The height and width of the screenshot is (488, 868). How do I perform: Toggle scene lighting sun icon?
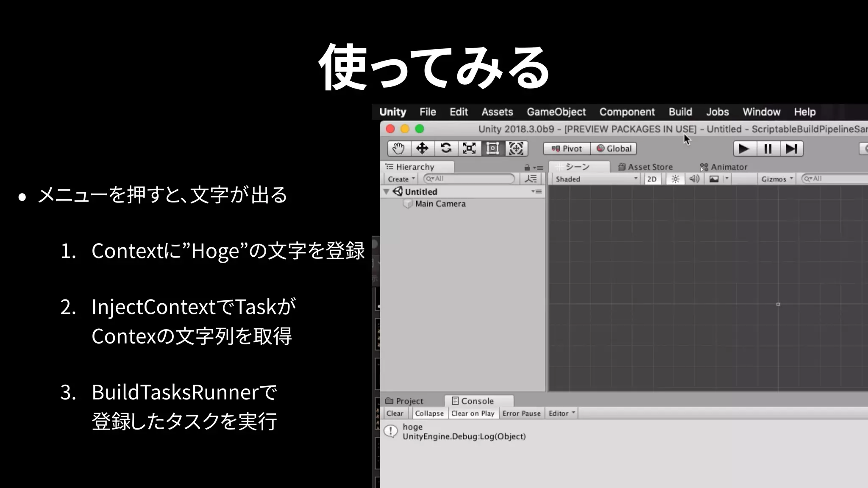675,179
